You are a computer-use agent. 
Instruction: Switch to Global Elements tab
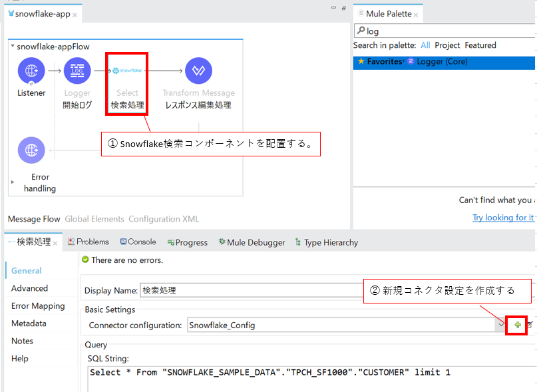tap(94, 219)
